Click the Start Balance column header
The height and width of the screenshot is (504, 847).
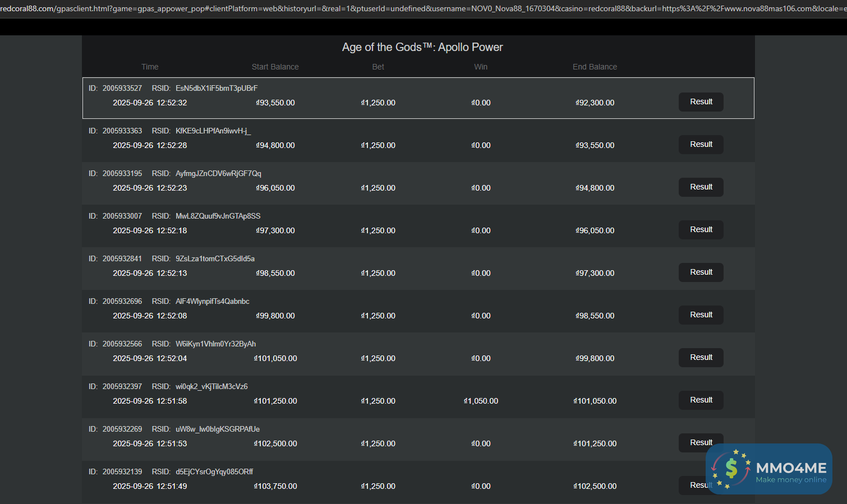pyautogui.click(x=275, y=67)
